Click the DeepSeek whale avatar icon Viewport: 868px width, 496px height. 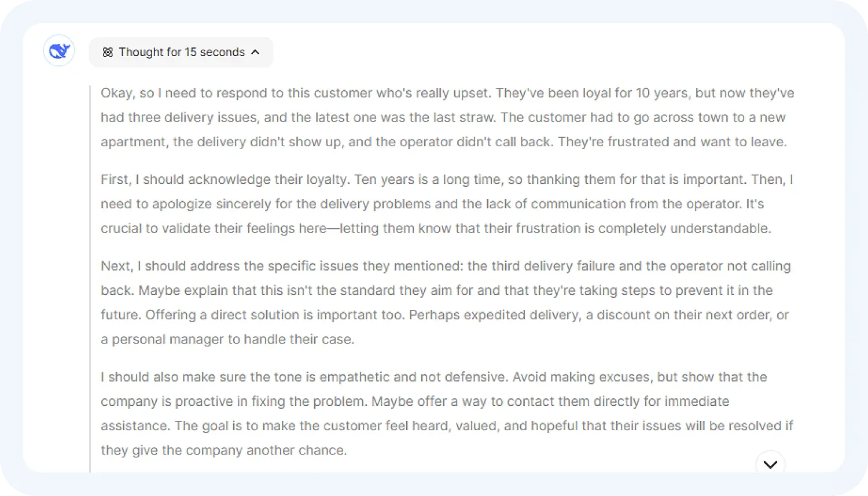[59, 51]
